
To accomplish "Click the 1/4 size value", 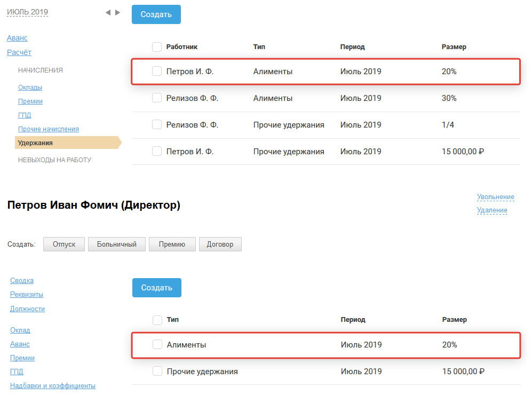I will (448, 125).
